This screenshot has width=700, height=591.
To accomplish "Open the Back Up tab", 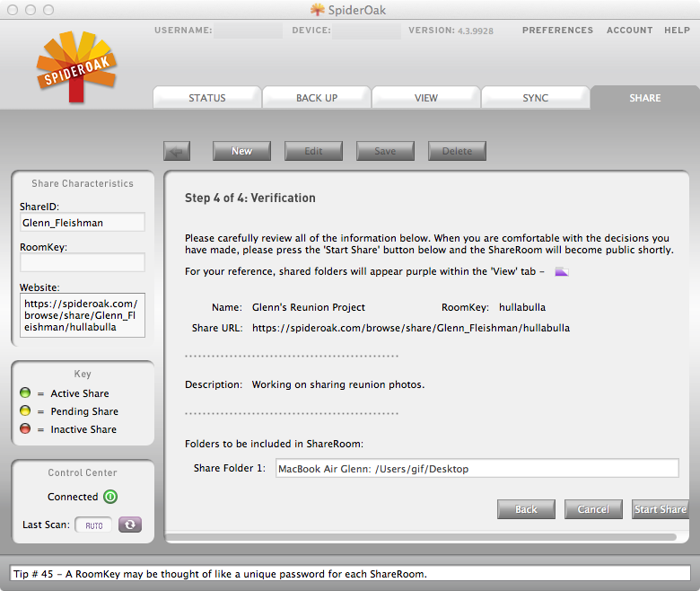I will pos(316,98).
